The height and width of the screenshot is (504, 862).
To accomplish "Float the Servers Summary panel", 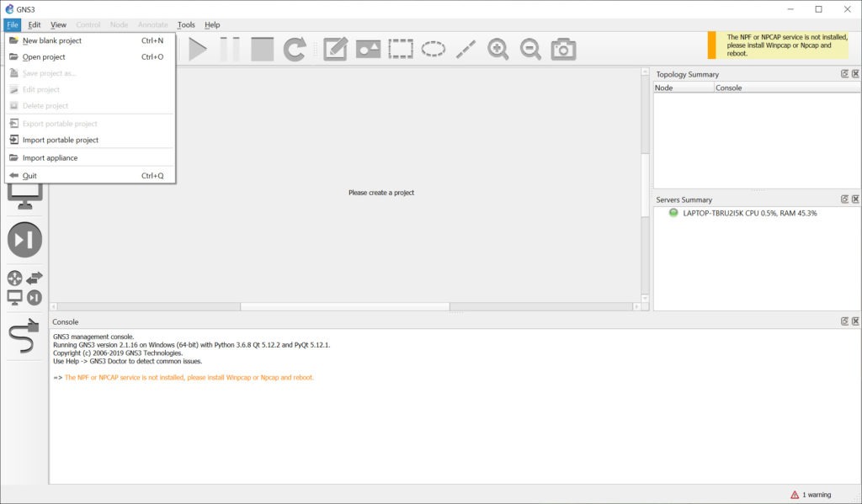I will (844, 199).
